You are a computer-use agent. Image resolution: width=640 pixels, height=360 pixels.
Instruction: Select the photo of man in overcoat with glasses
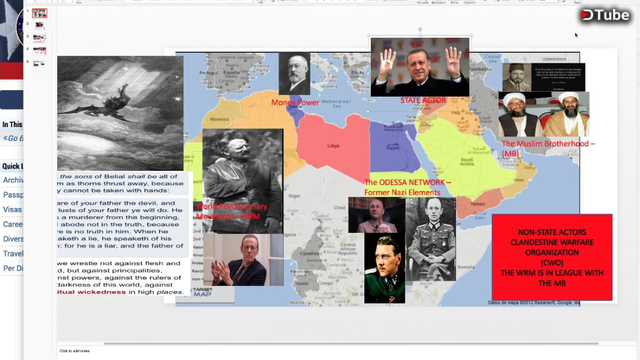[243, 181]
